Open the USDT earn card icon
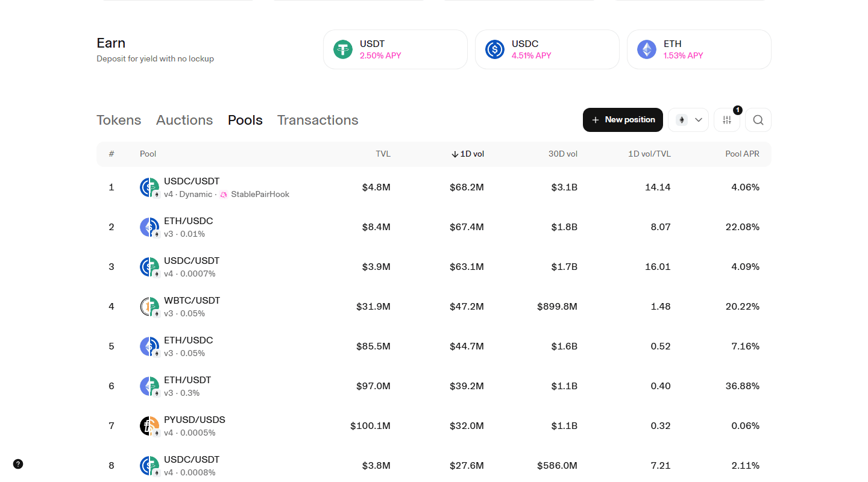Viewport: 868px width, 482px height. click(x=343, y=49)
